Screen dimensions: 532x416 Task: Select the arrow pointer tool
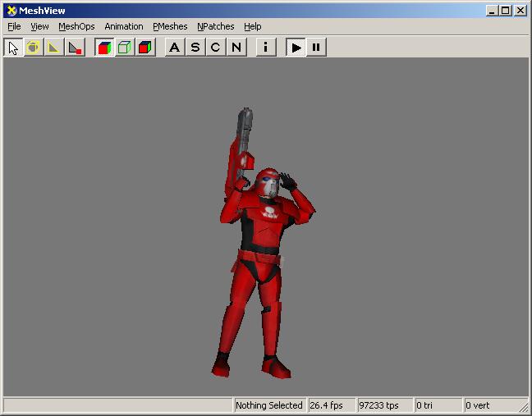click(x=13, y=47)
